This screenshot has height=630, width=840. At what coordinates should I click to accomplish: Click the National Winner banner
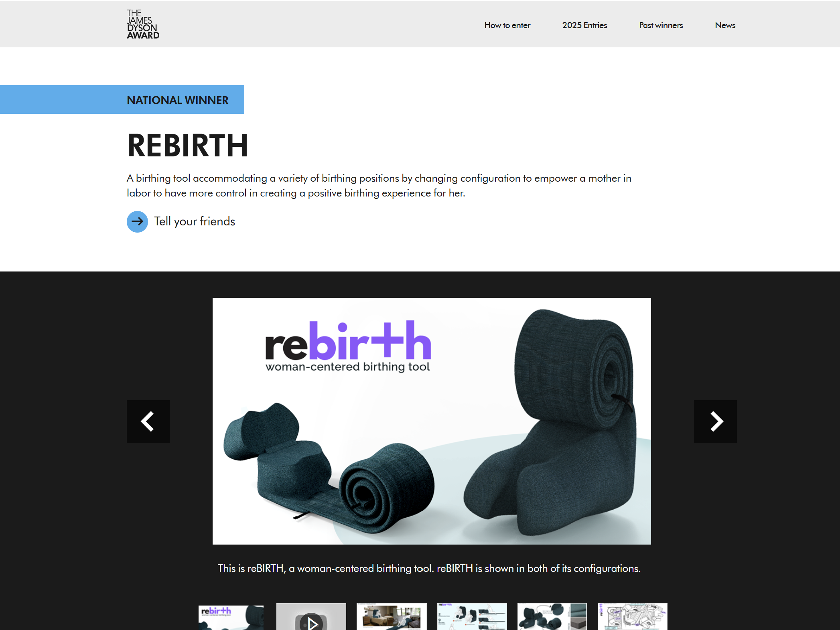[122, 99]
